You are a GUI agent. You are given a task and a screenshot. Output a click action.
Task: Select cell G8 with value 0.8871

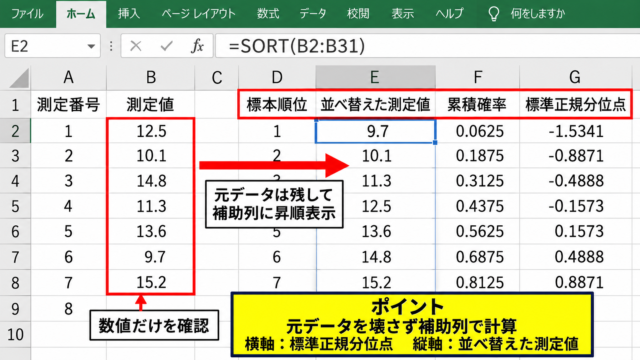coord(575,282)
